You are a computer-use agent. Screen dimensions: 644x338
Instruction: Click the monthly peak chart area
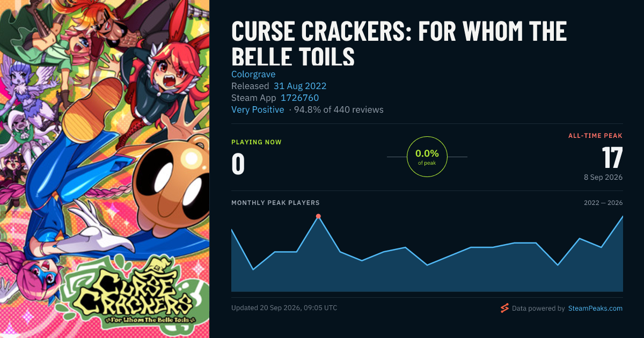pyautogui.click(x=427, y=254)
